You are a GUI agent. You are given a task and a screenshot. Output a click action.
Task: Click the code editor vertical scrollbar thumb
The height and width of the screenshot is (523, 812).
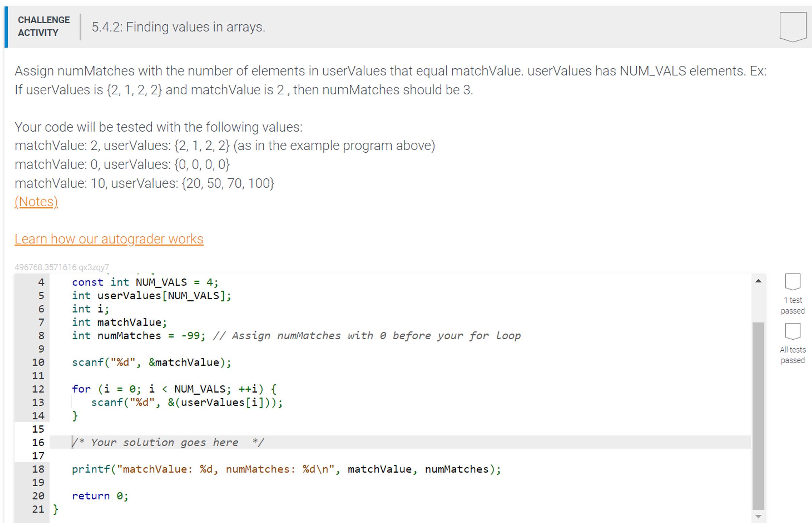click(x=758, y=416)
